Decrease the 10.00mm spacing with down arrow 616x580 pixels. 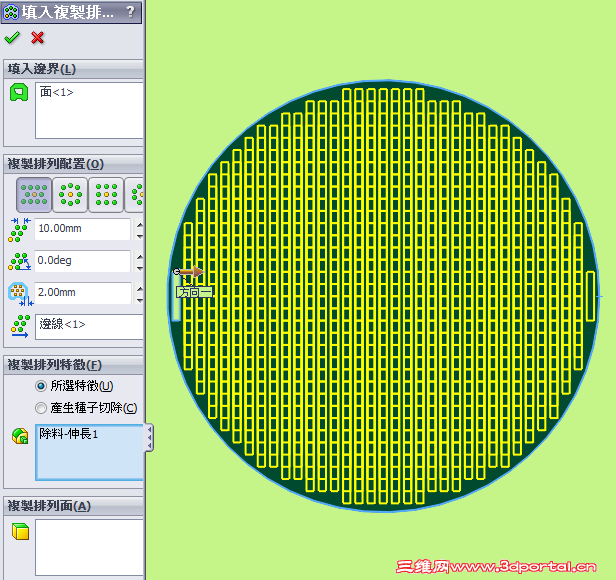(139, 236)
